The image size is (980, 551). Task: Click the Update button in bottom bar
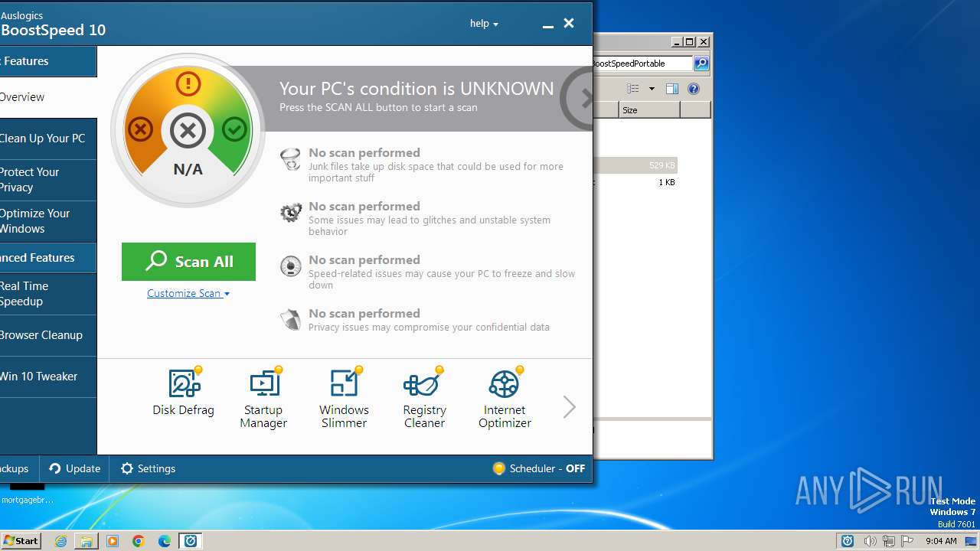[x=75, y=468]
